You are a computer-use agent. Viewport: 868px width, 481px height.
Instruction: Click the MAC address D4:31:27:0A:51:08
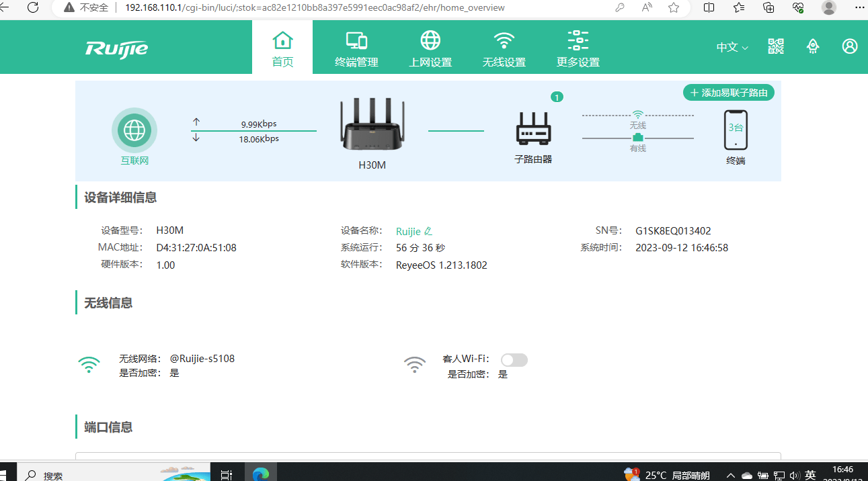(196, 248)
